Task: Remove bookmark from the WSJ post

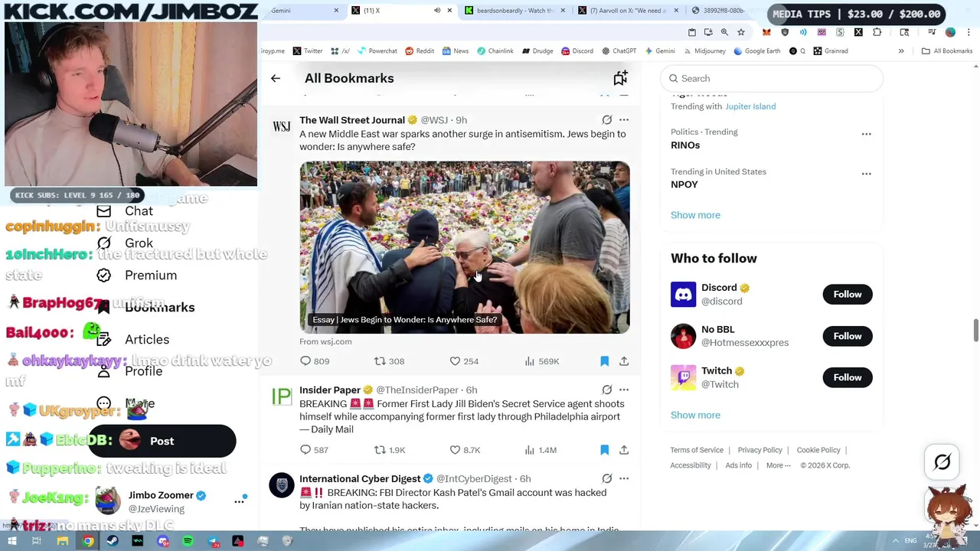Action: [604, 361]
